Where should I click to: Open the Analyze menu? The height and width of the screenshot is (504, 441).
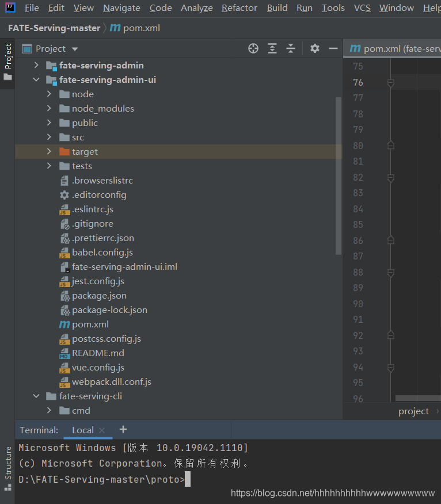tap(196, 7)
